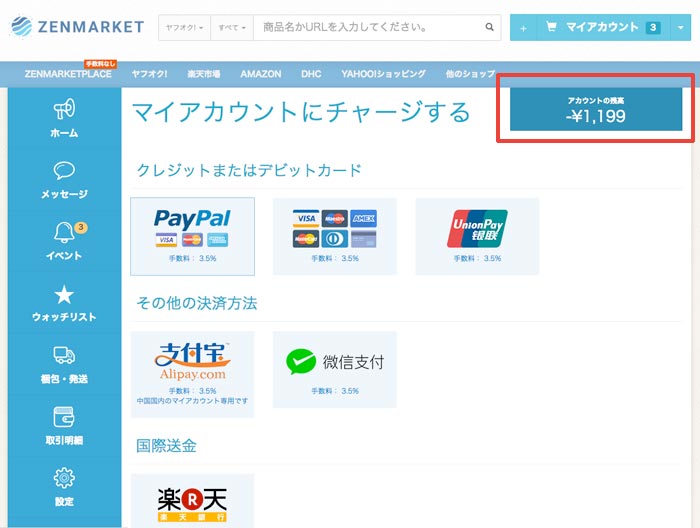Open the すべて category dropdown

tap(232, 28)
